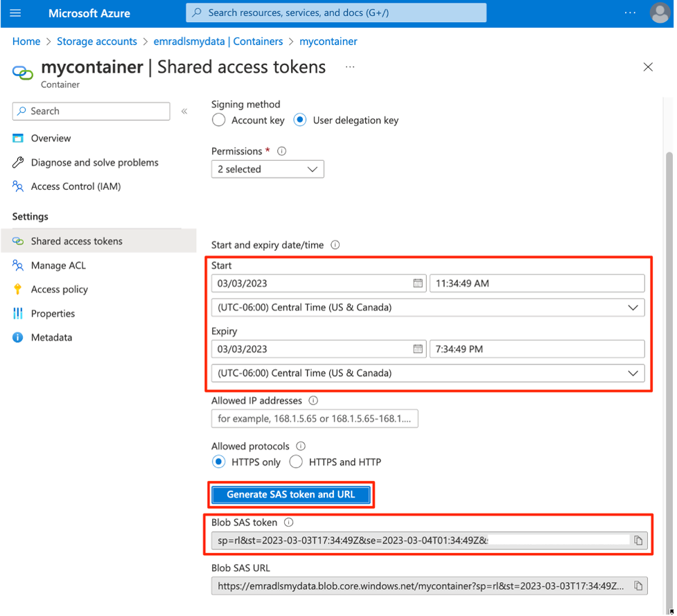Select Account key signing method

click(218, 120)
